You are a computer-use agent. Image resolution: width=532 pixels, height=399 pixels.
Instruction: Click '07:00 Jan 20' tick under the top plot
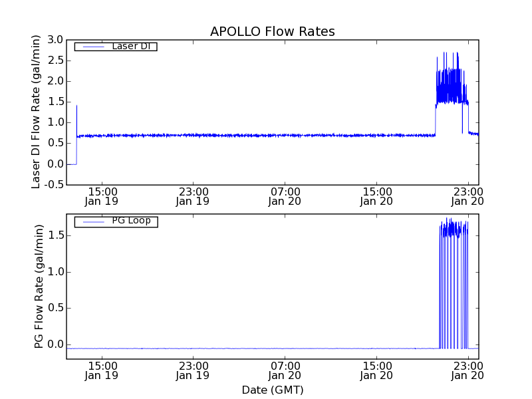coord(285,196)
